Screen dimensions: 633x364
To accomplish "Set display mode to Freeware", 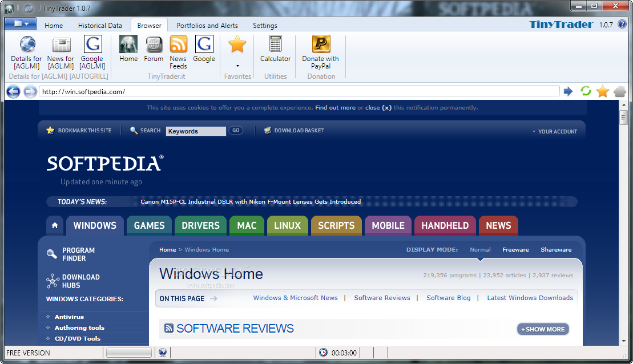I will (515, 250).
